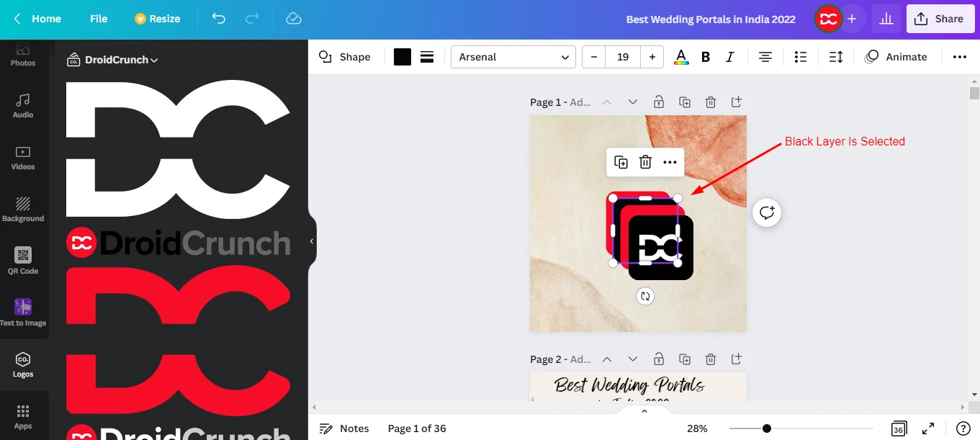
Task: Insert the red DC logo thumbnail
Action: pos(178,341)
